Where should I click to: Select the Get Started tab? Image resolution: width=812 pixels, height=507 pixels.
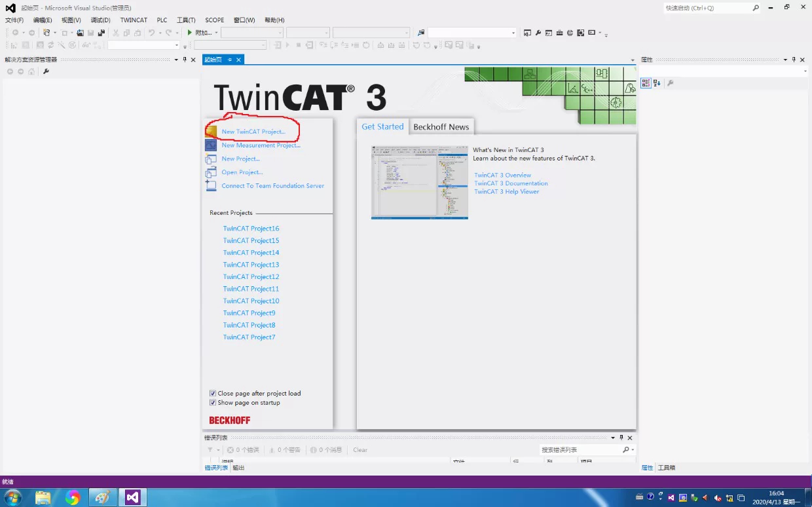(x=382, y=126)
